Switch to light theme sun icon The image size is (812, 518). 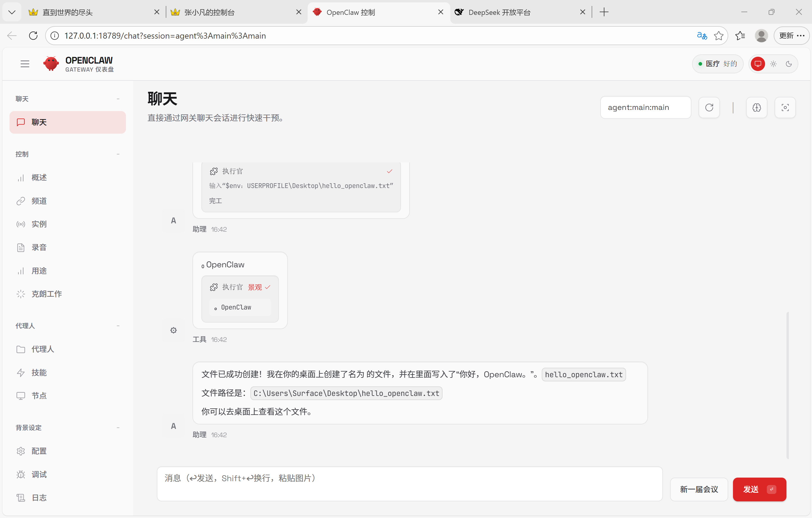pyautogui.click(x=773, y=64)
